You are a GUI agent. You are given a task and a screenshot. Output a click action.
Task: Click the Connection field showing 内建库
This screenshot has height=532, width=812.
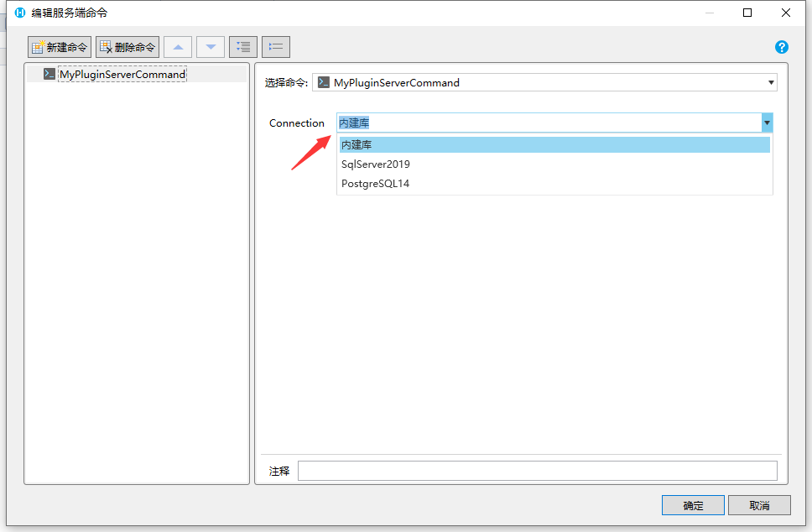[x=549, y=123]
